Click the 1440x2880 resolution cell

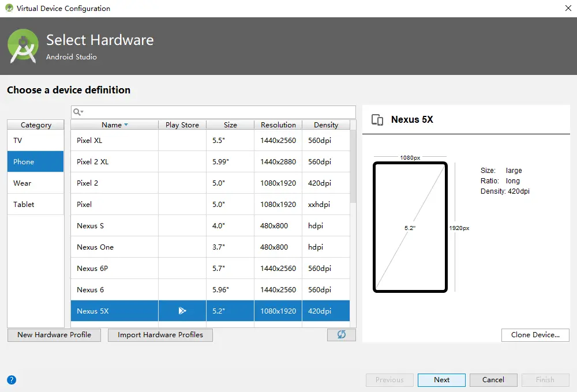click(278, 162)
